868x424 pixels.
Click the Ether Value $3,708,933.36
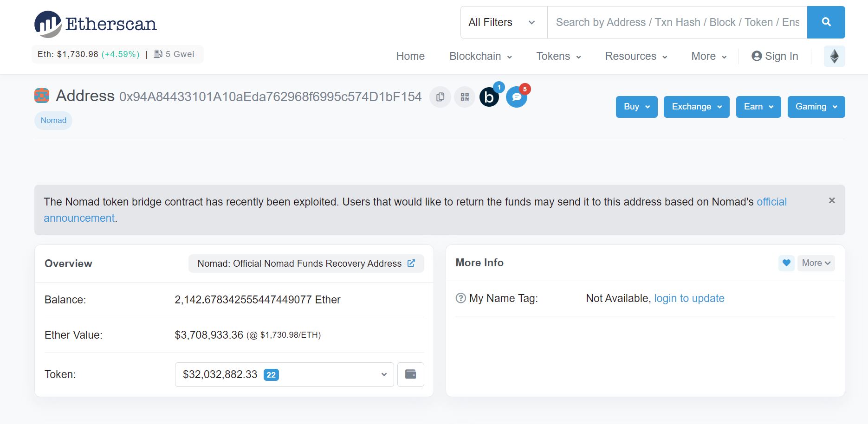[x=209, y=335]
